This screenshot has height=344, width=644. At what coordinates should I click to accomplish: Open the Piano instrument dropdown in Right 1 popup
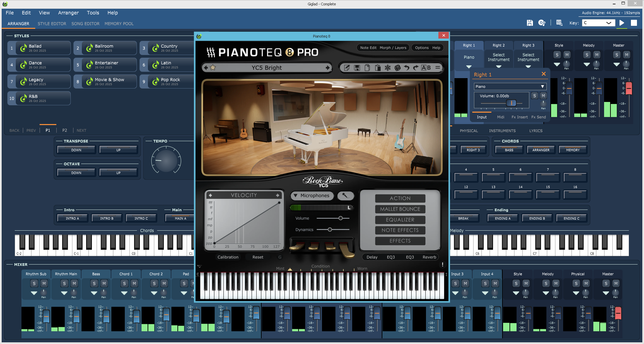click(x=510, y=87)
